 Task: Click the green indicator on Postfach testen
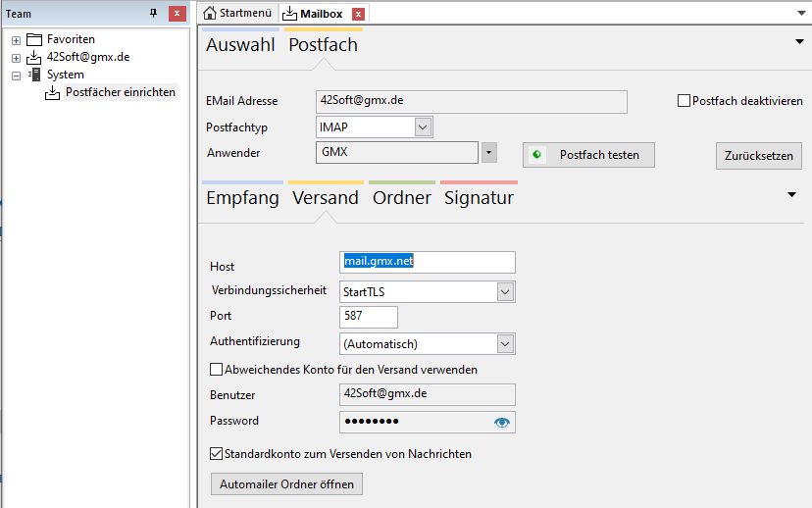(x=537, y=154)
